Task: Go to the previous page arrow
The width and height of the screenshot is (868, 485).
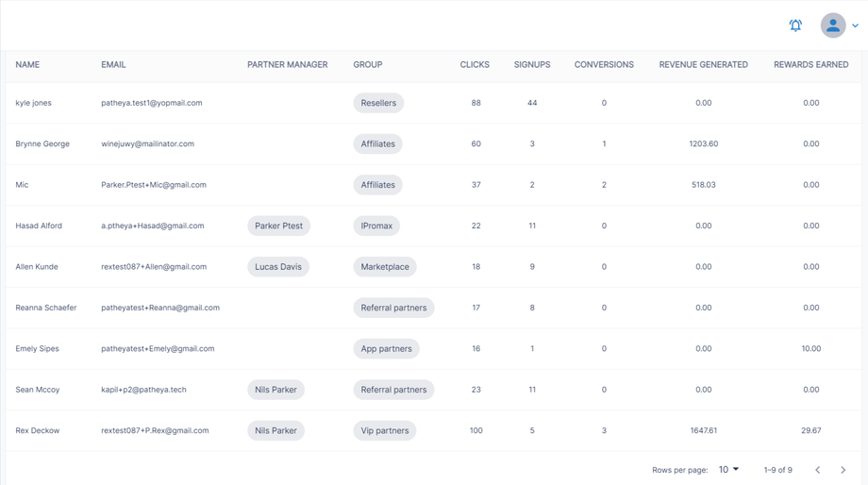Action: coord(817,470)
